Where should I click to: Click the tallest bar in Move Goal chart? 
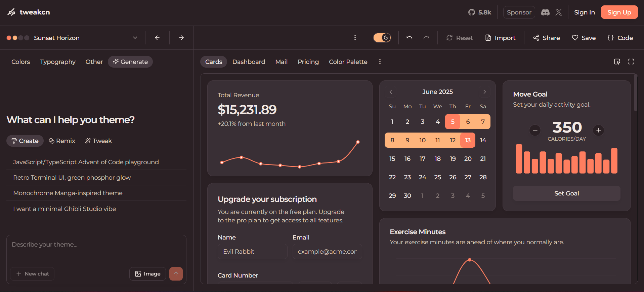[x=519, y=159]
